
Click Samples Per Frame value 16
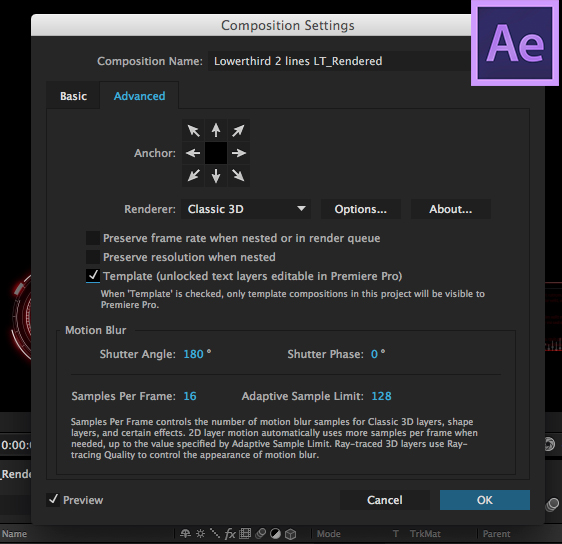click(x=190, y=396)
